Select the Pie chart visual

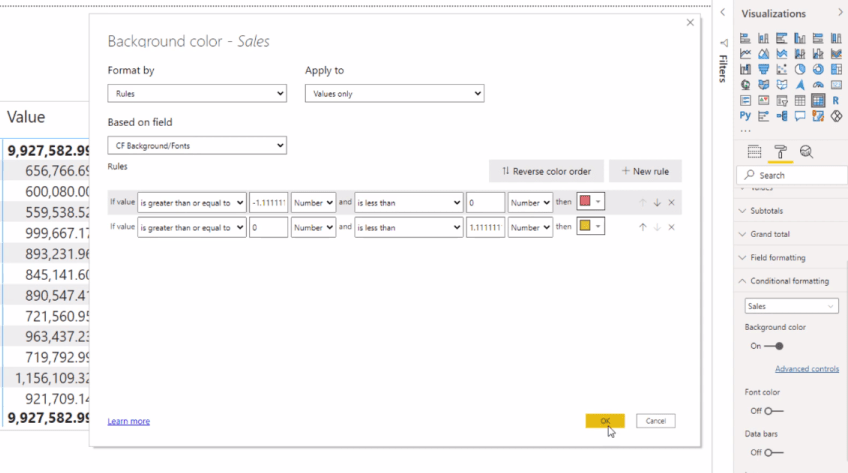click(x=800, y=69)
